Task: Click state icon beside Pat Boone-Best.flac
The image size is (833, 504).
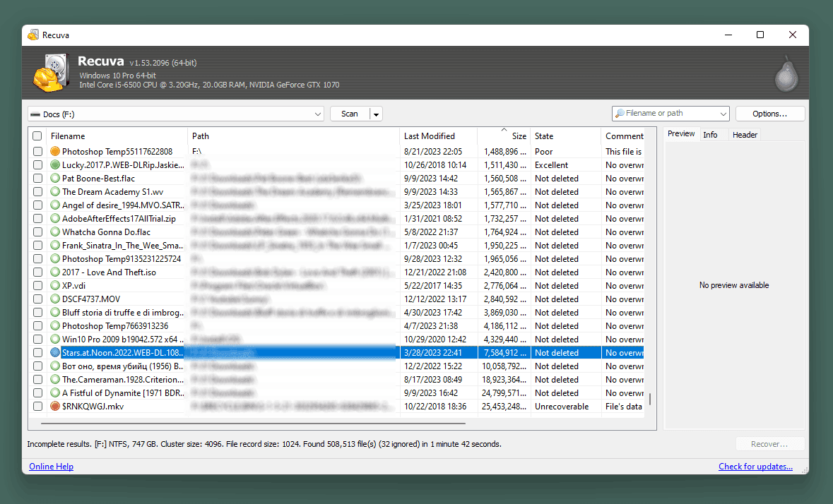Action: (x=54, y=179)
